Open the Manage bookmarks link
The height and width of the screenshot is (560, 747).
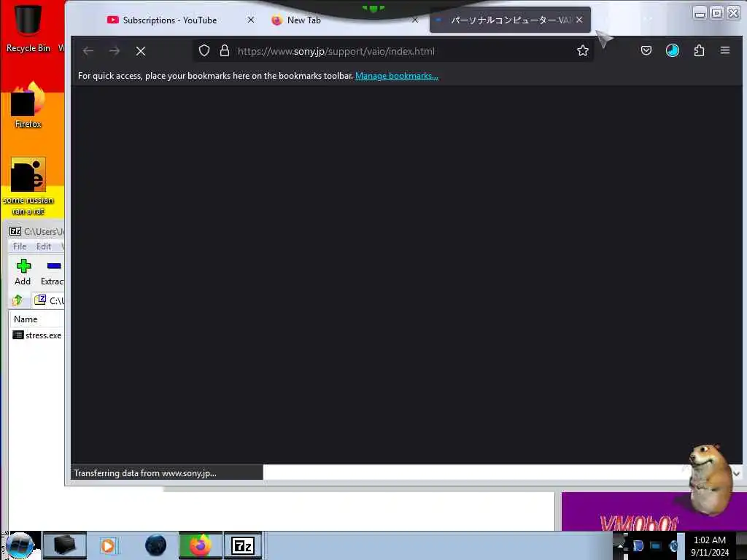(397, 76)
